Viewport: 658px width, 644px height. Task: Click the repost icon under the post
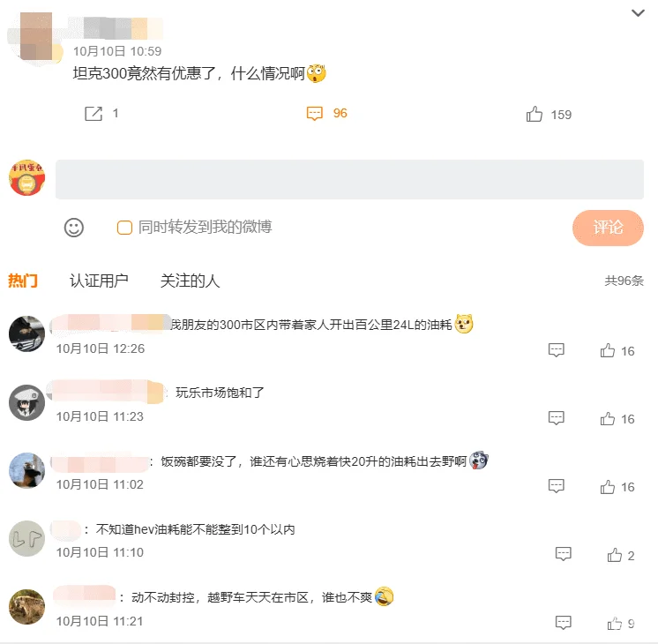(x=93, y=113)
